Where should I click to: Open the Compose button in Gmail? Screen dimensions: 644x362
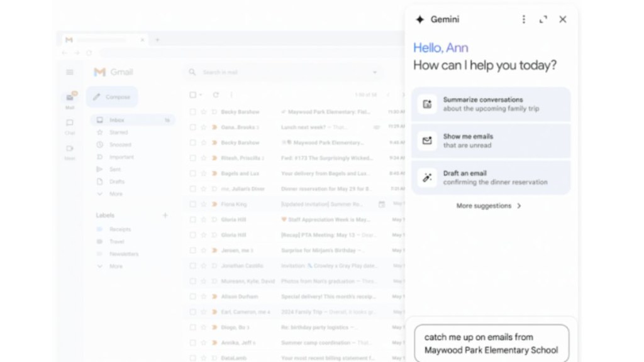click(111, 97)
